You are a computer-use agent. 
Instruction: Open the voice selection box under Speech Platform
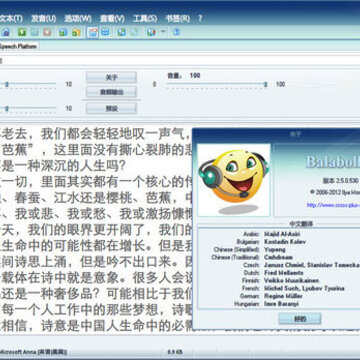(180, 61)
